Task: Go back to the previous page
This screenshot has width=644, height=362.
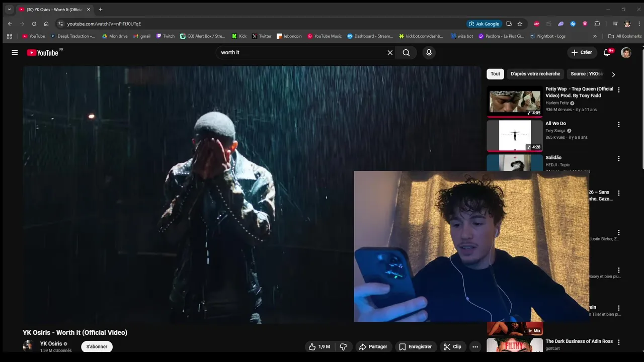Action: click(x=10, y=24)
